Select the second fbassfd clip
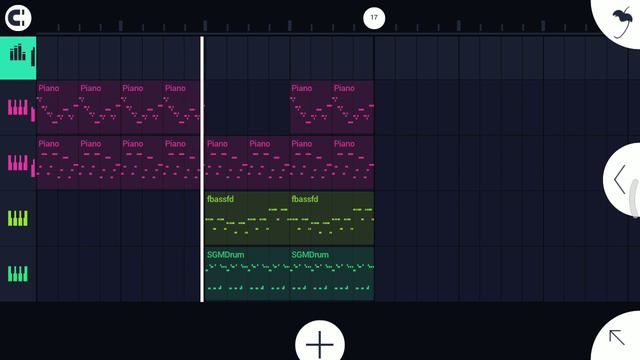The image size is (640, 360). pyautogui.click(x=331, y=218)
